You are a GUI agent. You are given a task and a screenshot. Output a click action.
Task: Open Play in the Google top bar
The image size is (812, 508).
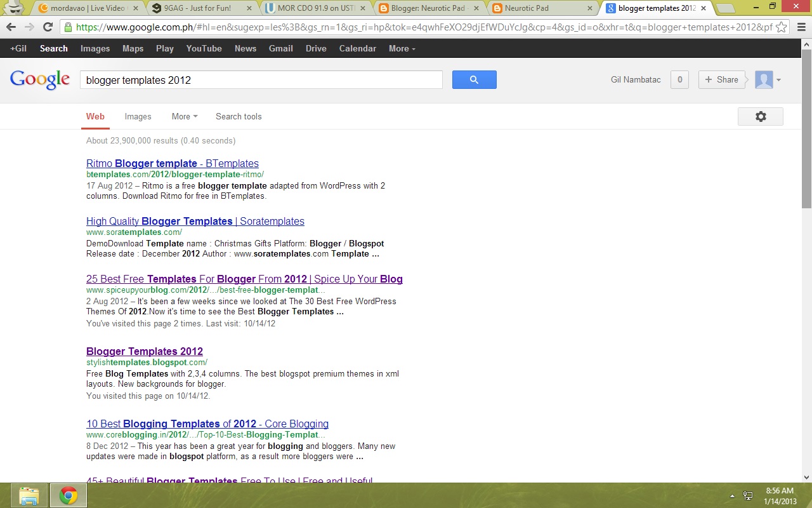165,48
